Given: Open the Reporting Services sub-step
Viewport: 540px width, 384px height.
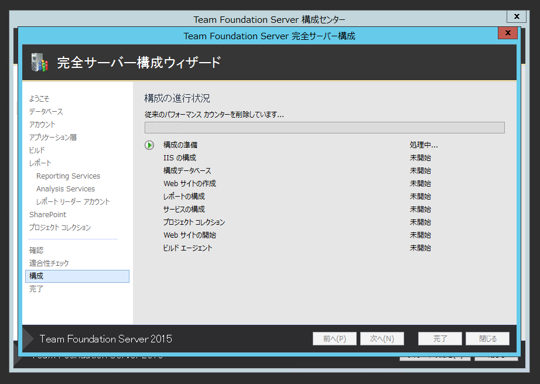Looking at the screenshot, I should pyautogui.click(x=68, y=176).
